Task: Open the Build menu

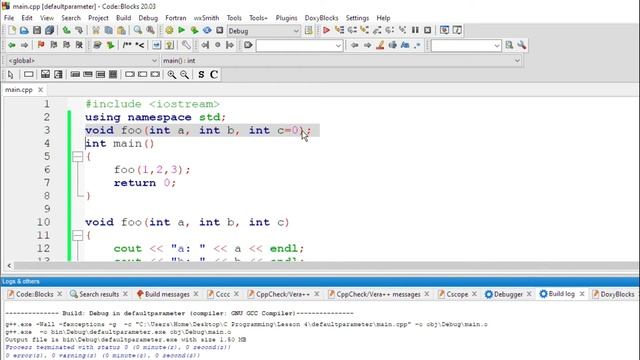Action: [123, 18]
